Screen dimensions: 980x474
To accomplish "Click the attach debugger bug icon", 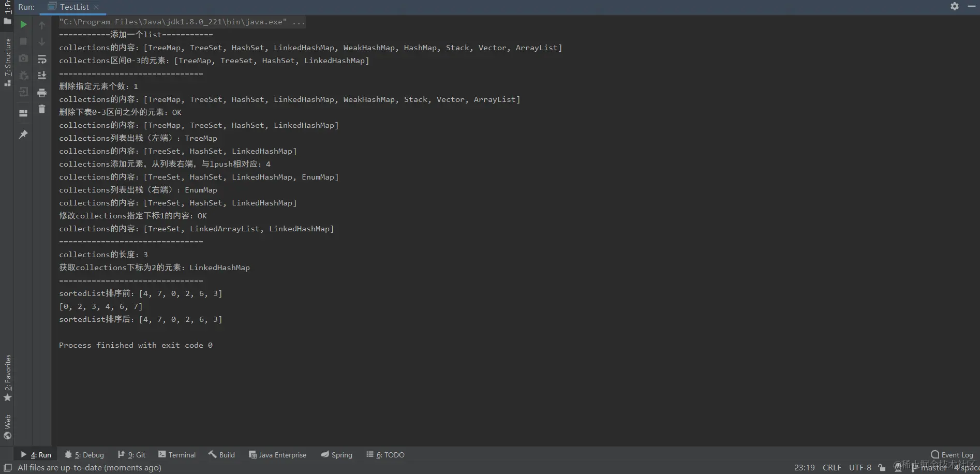I will (23, 76).
